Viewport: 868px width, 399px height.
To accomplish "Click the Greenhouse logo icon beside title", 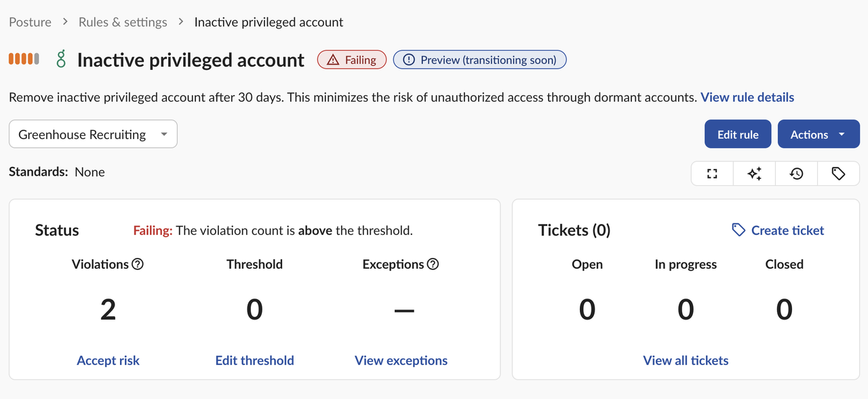I will click(62, 60).
